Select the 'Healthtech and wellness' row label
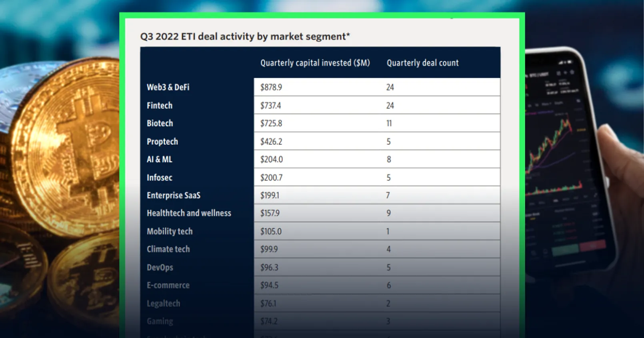This screenshot has width=644, height=338. point(189,213)
